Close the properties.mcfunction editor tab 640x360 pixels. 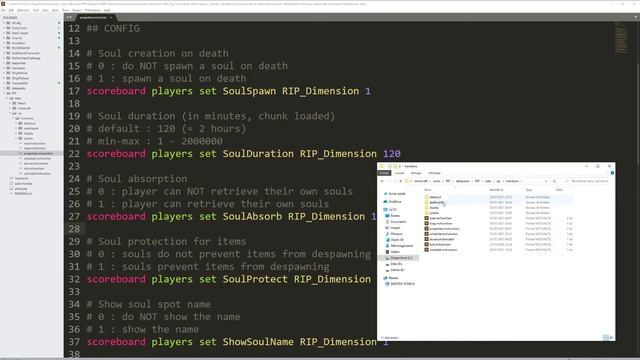(x=111, y=18)
